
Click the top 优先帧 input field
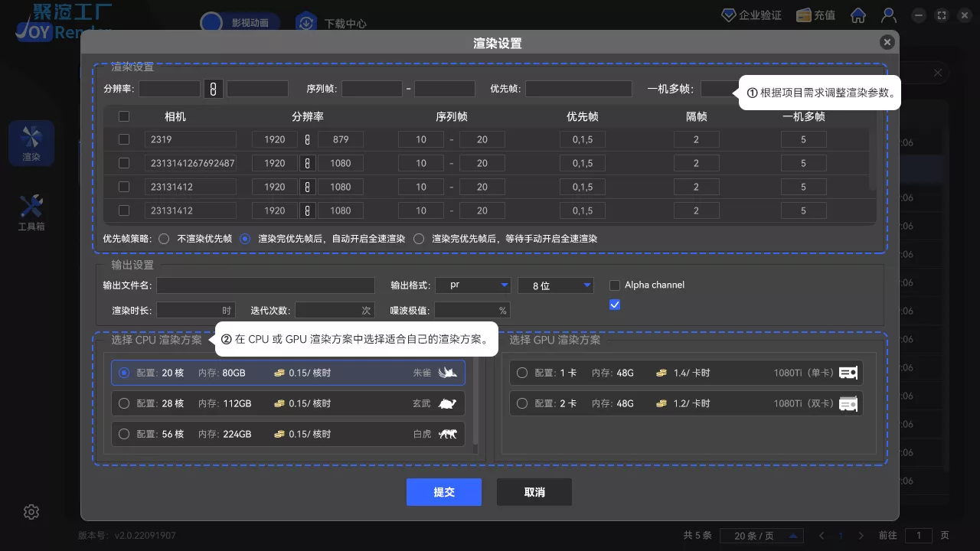pyautogui.click(x=579, y=89)
